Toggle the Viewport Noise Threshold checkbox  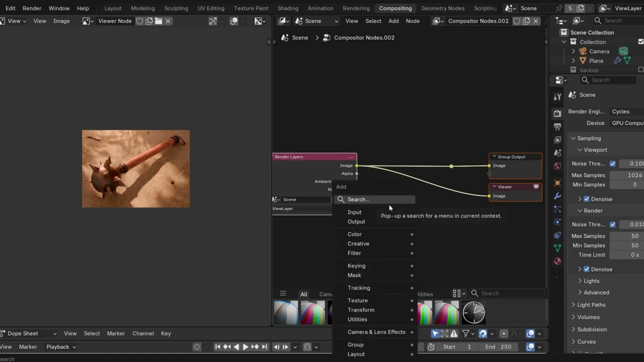coord(612,164)
